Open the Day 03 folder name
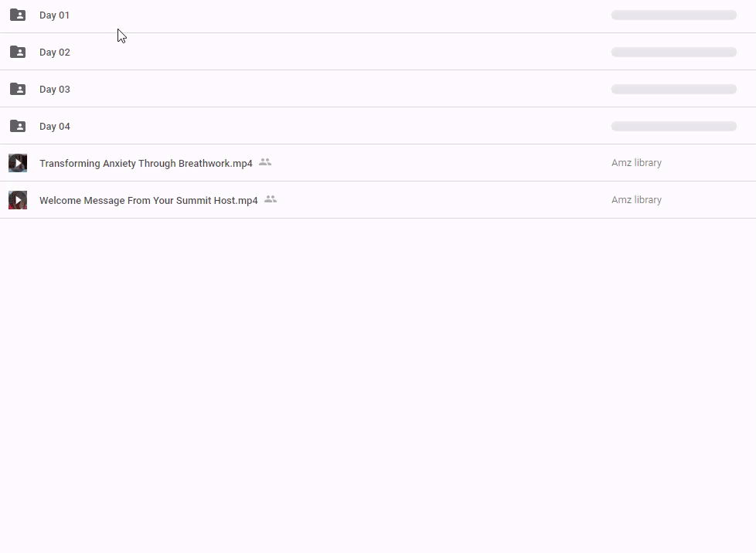This screenshot has width=756, height=553. (x=54, y=90)
